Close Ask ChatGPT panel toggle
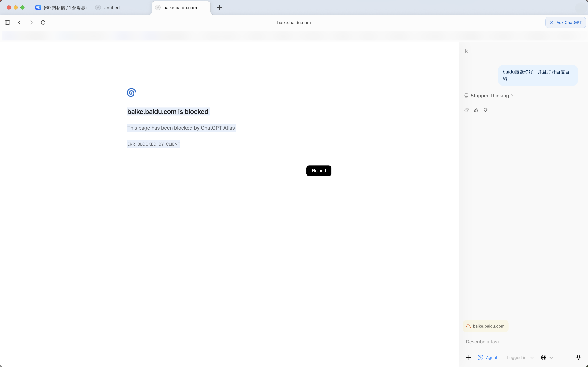The image size is (588, 367). coord(565,22)
